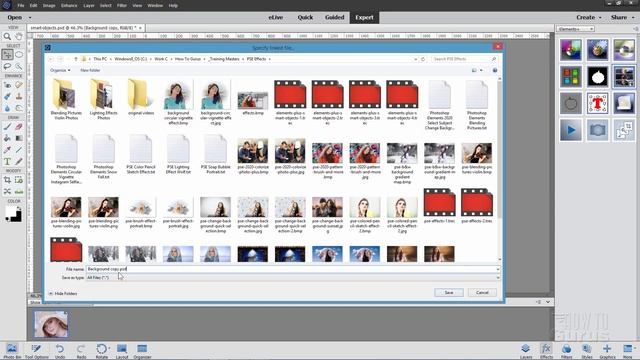
Task: Show the Effects panel
Action: [x=546, y=351]
